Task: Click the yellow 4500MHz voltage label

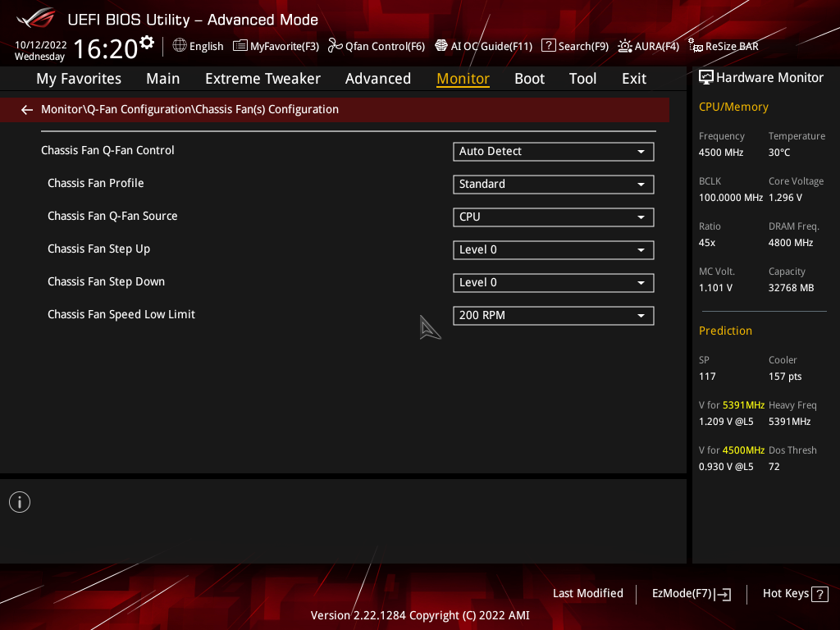Action: pyautogui.click(x=743, y=450)
